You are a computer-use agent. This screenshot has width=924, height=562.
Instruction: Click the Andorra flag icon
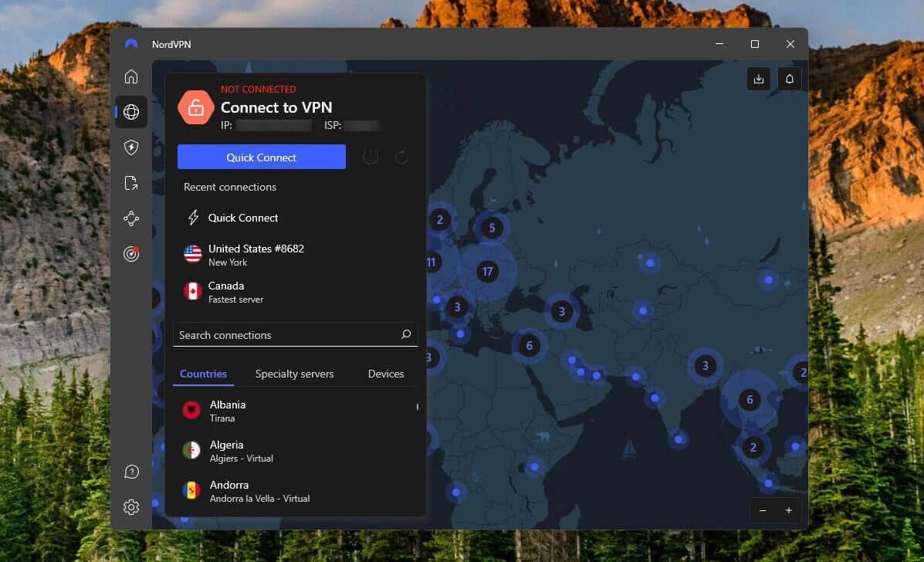point(191,490)
